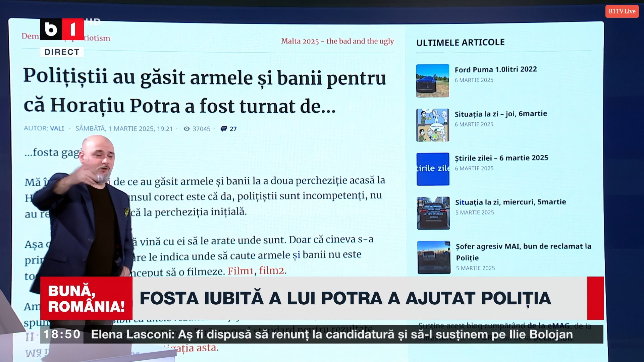Click the comments bubble icon

click(224, 129)
